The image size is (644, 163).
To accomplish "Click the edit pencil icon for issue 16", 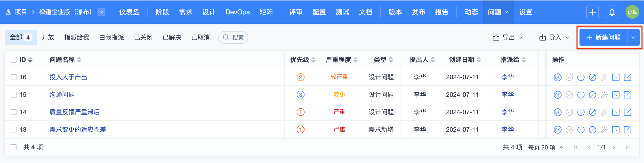I will [628, 77].
